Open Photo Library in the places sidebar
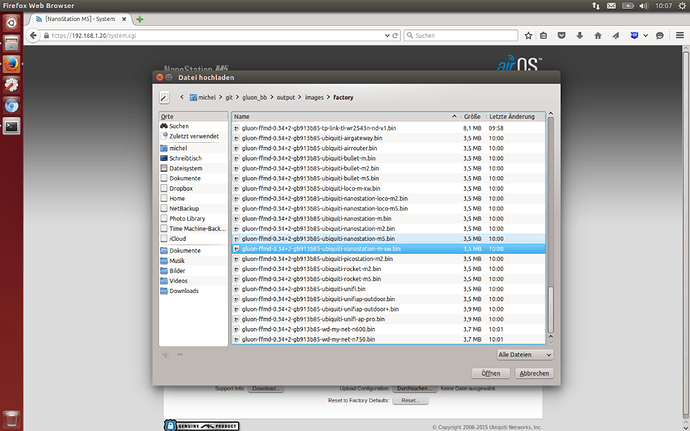The height and width of the screenshot is (431, 690). [x=194, y=218]
